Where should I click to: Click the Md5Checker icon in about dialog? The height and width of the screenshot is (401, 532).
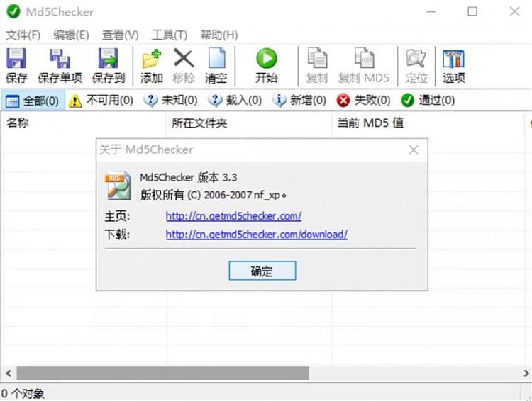click(x=117, y=186)
